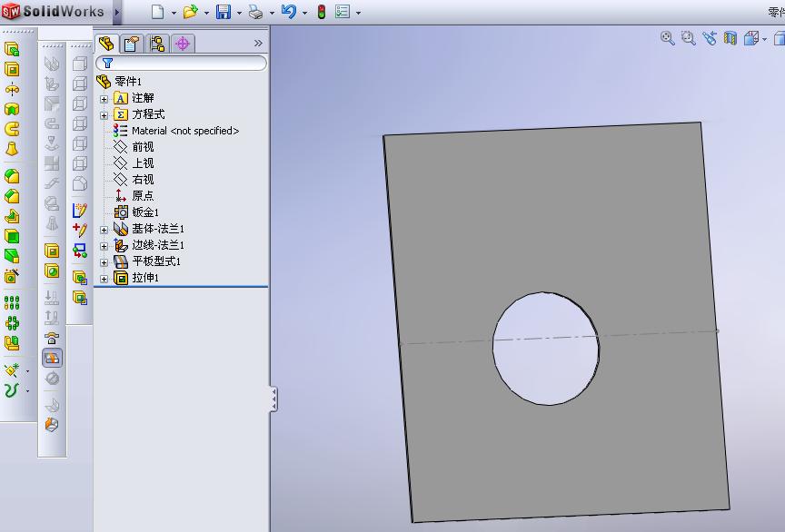Click the Mirror icon in features toolbar
Viewport: 785px width, 532px height.
point(12,343)
